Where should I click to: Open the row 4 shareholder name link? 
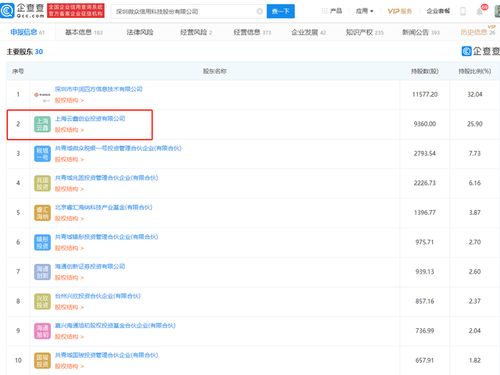coord(106,178)
